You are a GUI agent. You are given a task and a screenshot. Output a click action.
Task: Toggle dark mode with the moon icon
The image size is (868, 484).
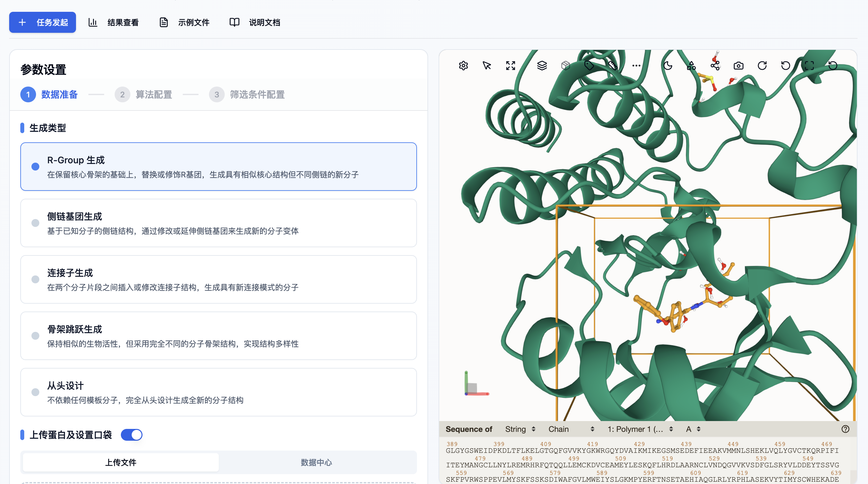click(x=668, y=66)
